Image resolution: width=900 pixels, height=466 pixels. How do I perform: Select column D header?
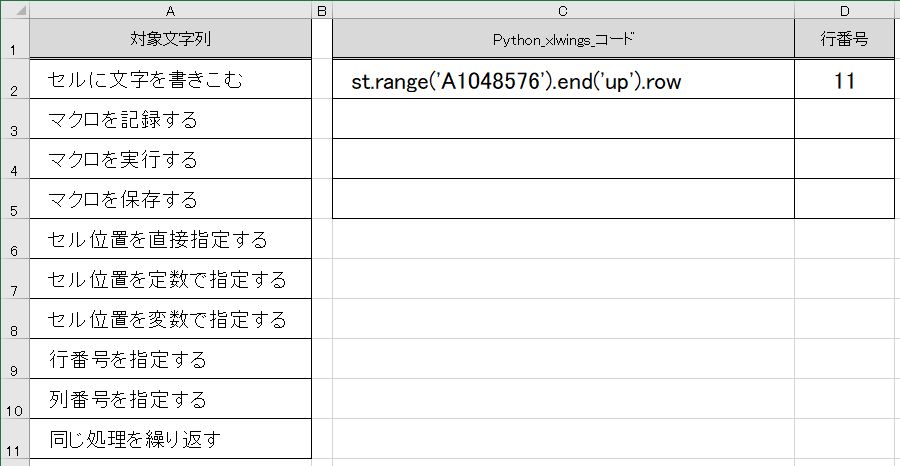(x=844, y=10)
